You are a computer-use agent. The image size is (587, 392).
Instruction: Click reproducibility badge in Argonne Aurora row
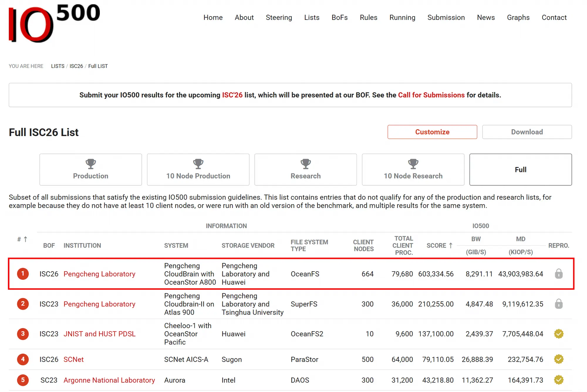tap(559, 380)
